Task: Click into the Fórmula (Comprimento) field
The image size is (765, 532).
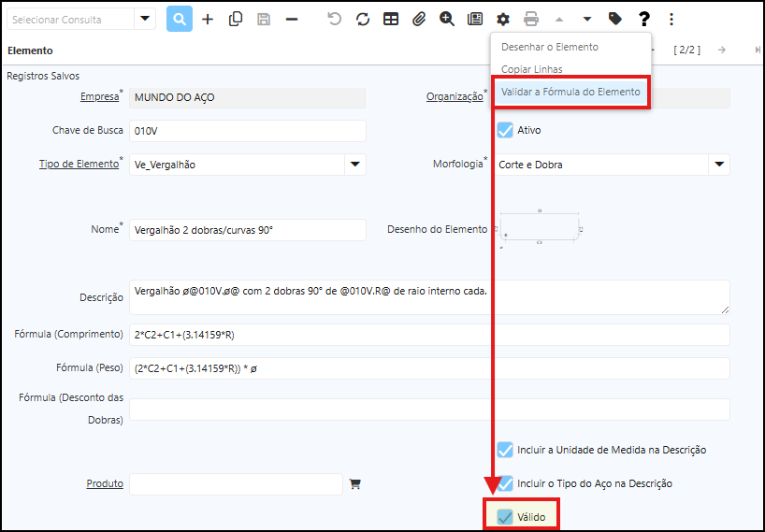Action: pos(428,335)
